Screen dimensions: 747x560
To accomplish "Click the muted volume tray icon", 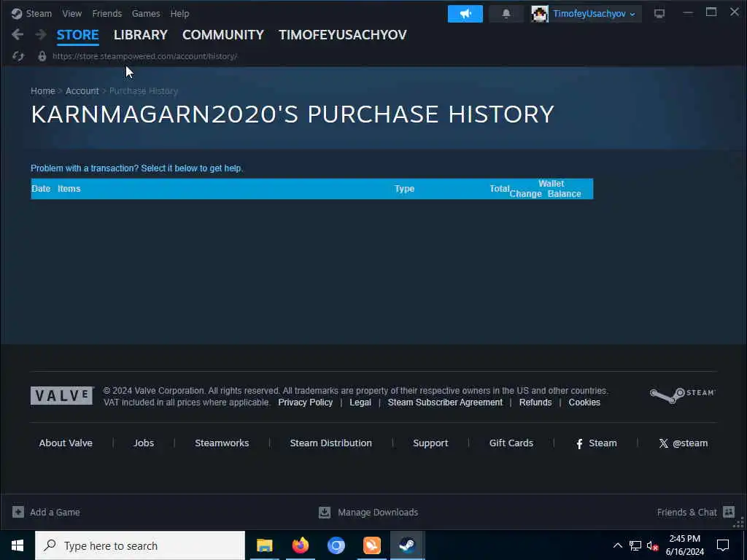I will (x=652, y=545).
